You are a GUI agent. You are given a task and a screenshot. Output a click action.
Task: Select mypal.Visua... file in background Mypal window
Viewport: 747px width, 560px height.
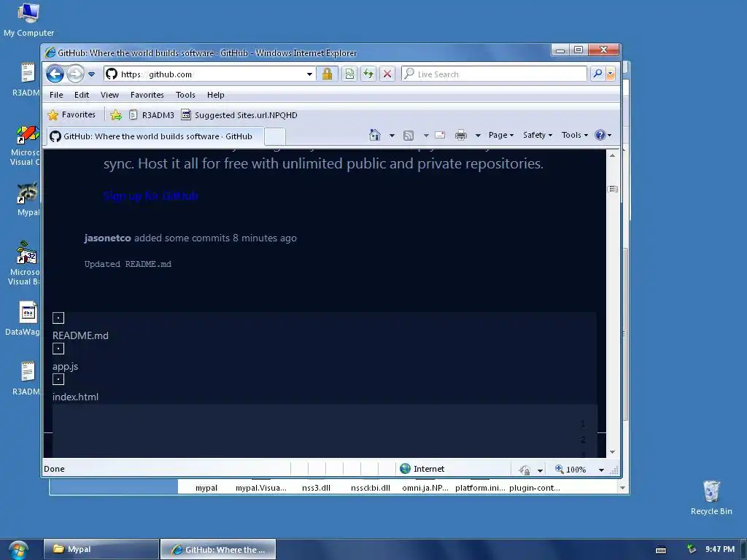[261, 488]
